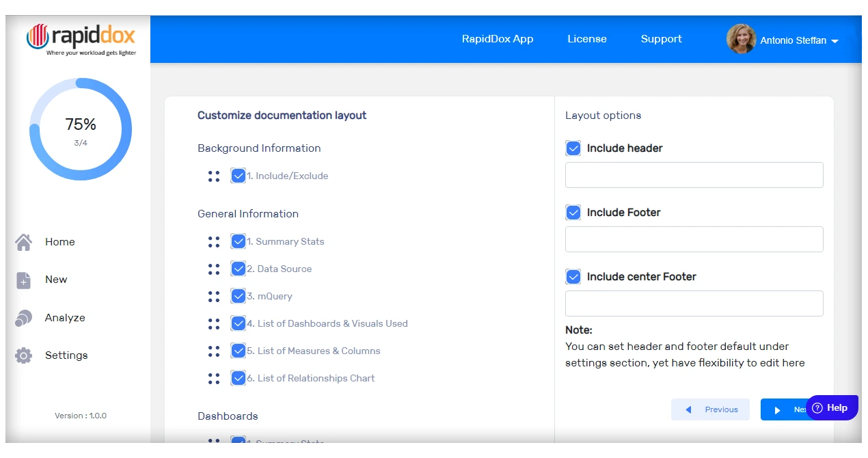Click drag handle beside List of Relationships Chart
The height and width of the screenshot is (458, 868).
(214, 379)
